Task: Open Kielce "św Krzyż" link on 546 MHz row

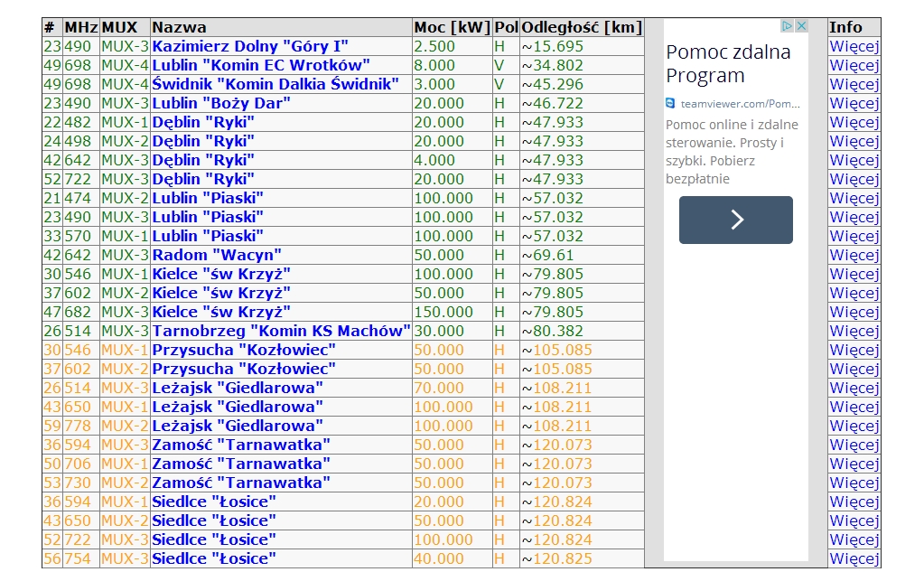Action: [221, 274]
